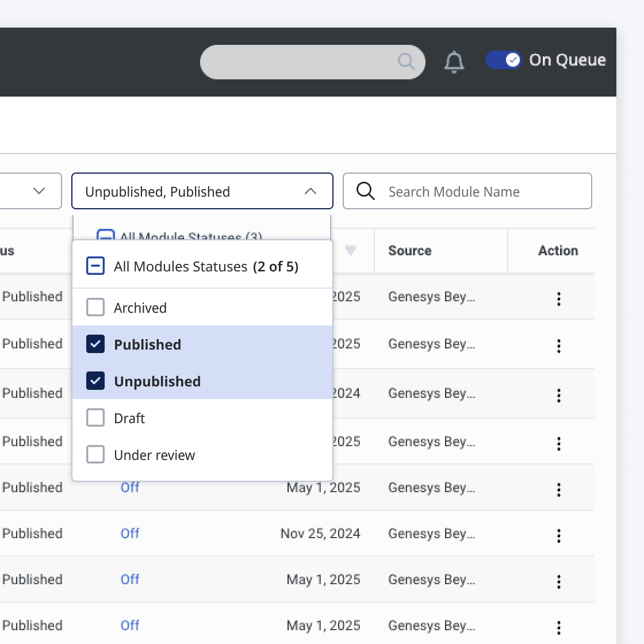Click the Off link in the fifth table row
Image resolution: width=644 pixels, height=644 pixels.
click(130, 487)
